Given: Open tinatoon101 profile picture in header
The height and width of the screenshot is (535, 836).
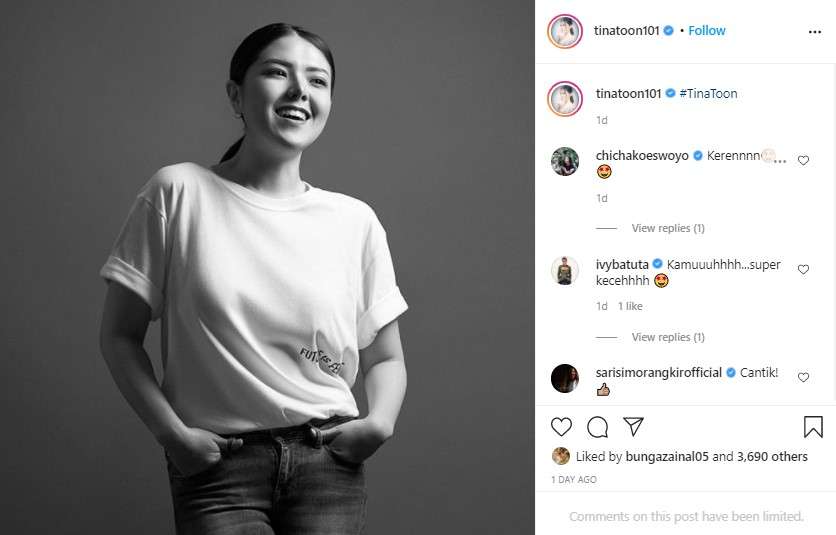Looking at the screenshot, I should point(565,31).
